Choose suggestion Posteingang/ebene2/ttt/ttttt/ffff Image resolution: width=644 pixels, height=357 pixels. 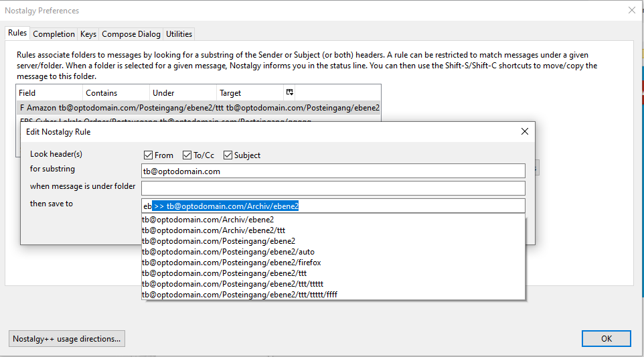[x=333, y=295]
